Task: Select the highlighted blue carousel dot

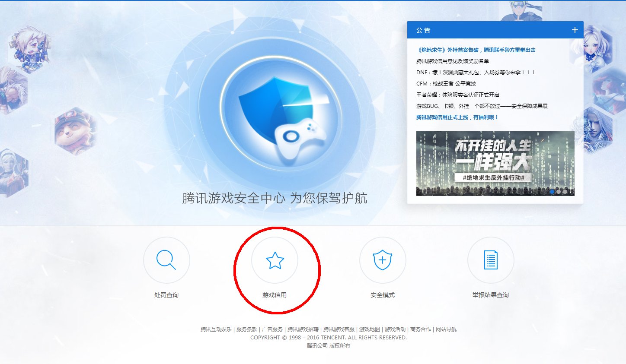Action: click(x=552, y=192)
